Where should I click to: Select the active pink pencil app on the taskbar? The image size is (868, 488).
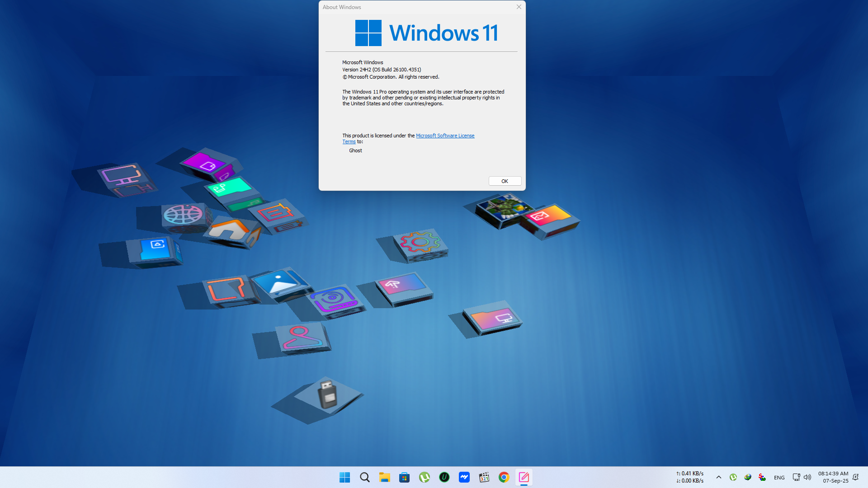pos(524,477)
